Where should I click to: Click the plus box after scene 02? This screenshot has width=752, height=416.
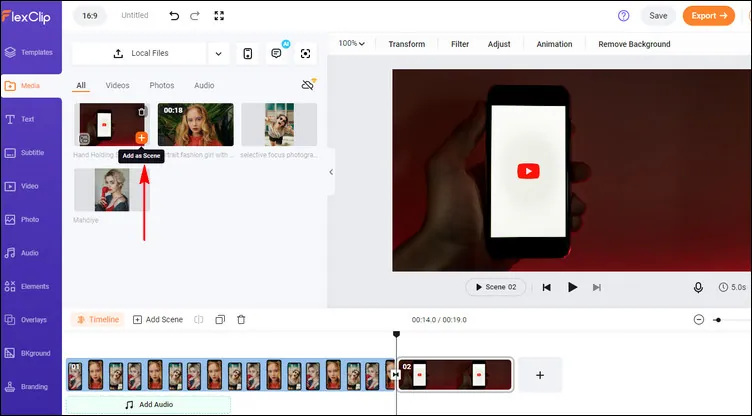(x=540, y=375)
